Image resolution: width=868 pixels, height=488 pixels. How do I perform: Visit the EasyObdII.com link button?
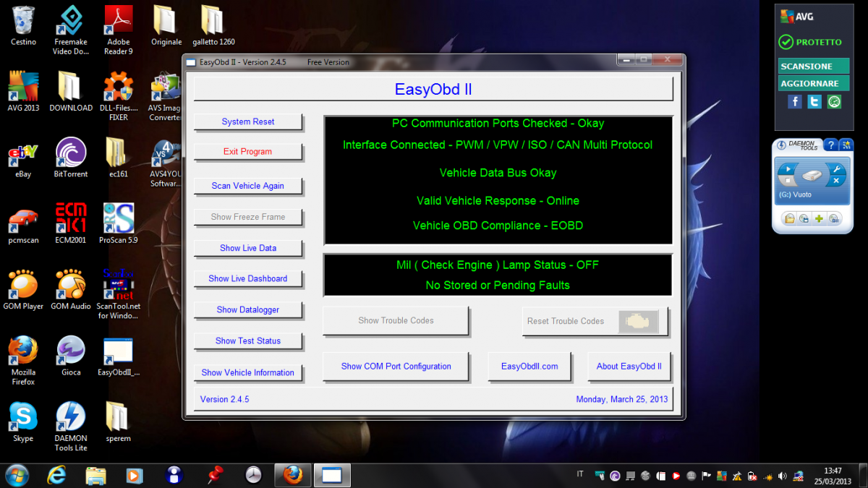tap(529, 367)
